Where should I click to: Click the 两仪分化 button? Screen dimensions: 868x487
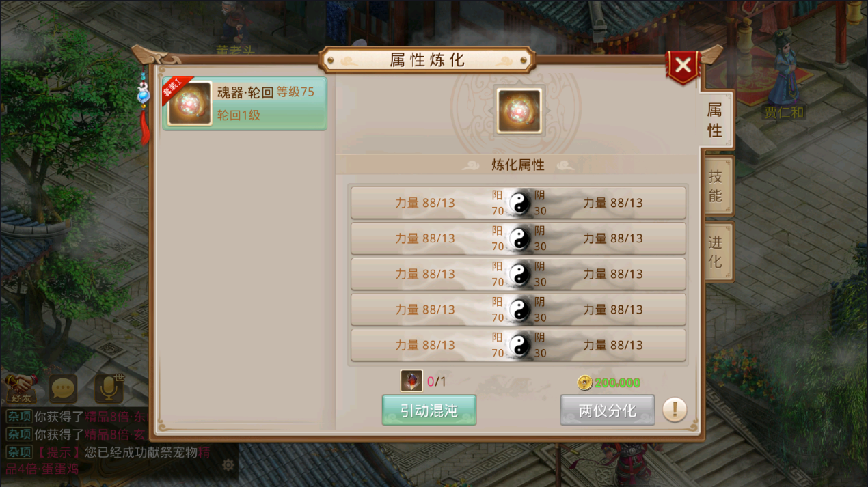tap(608, 410)
